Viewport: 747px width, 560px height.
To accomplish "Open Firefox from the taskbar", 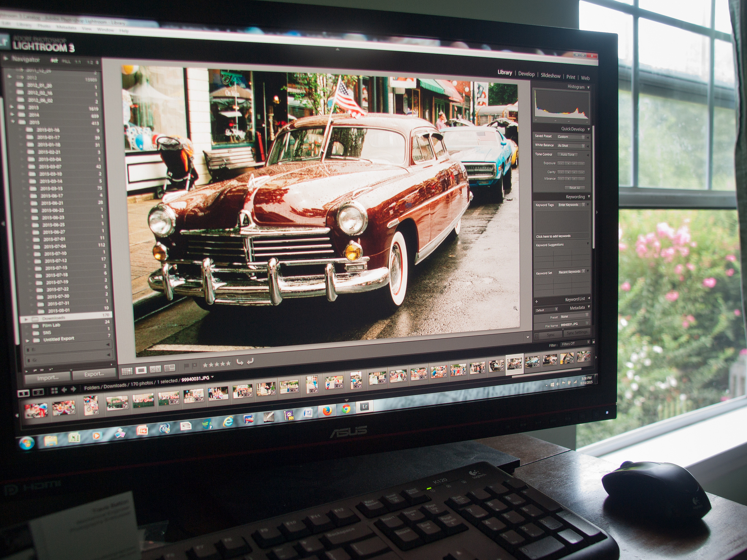I will point(327,411).
